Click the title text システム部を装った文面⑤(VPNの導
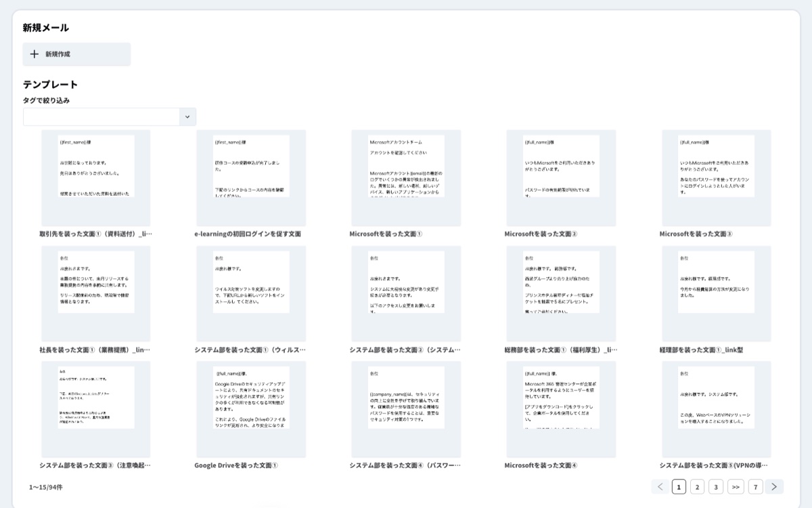Viewport: 812px width, 508px height. pyautogui.click(x=714, y=465)
